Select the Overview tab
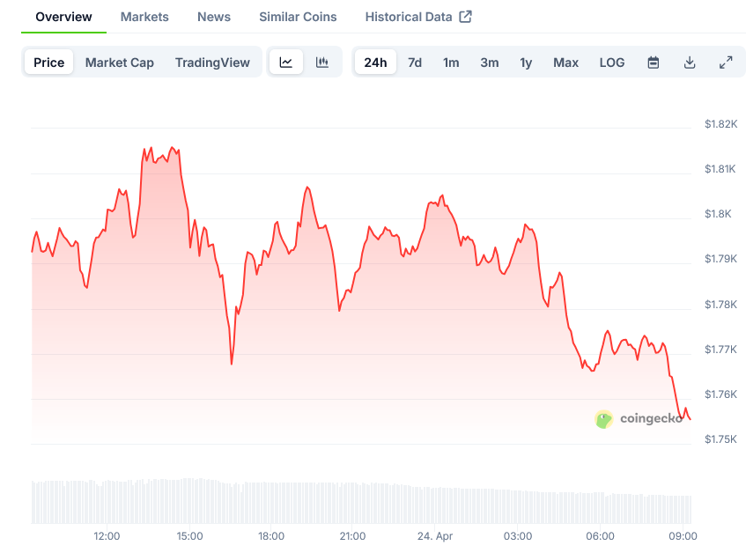746x560 pixels. [63, 17]
